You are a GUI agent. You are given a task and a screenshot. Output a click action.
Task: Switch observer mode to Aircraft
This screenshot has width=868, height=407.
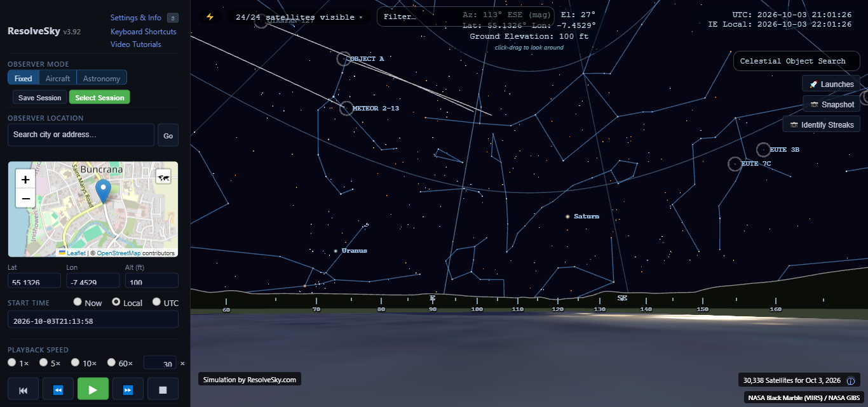click(58, 78)
